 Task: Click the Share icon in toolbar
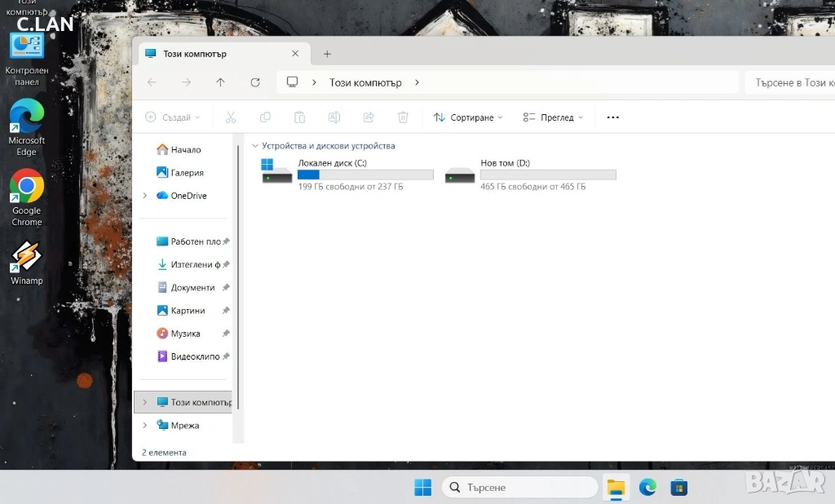(369, 117)
